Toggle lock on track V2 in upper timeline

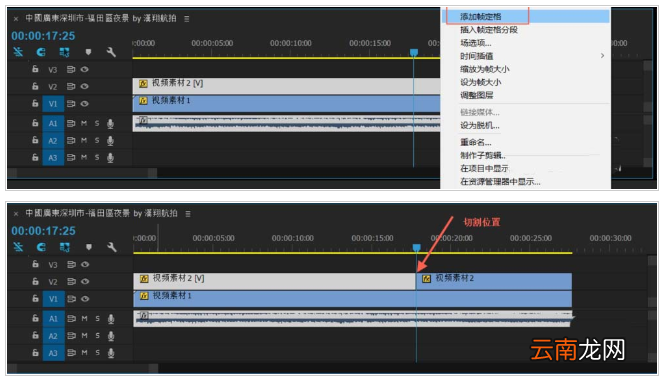click(35, 86)
